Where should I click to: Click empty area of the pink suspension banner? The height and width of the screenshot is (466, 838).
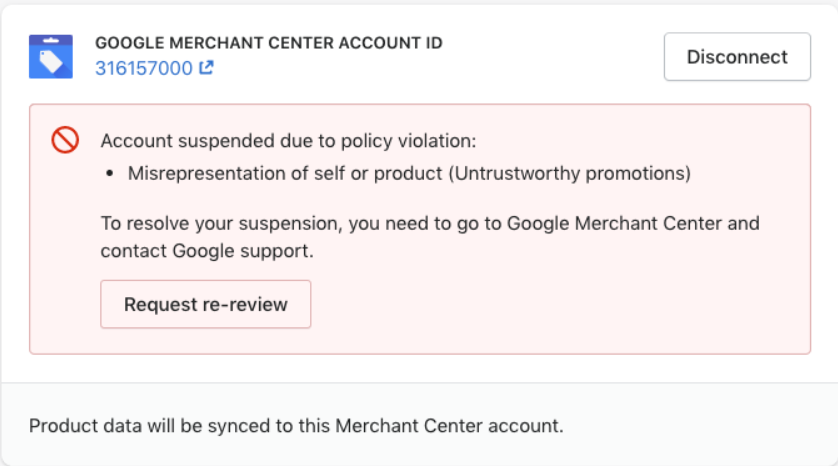[561, 305]
